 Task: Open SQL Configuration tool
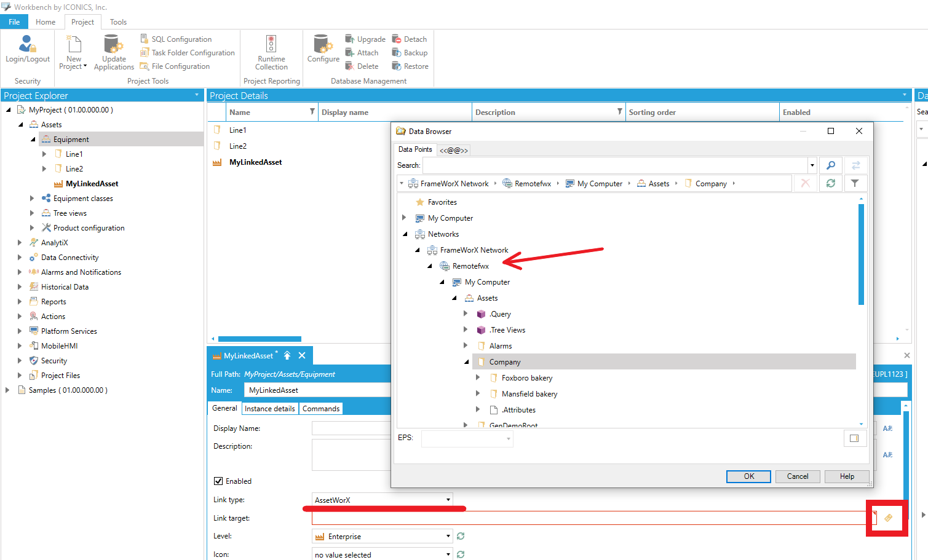click(176, 39)
